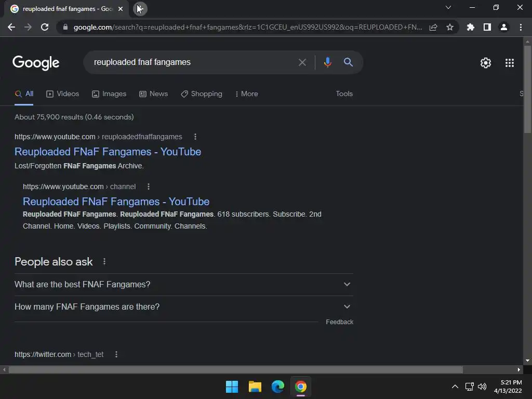
Task: Bookmark this page with the star icon
Action: pyautogui.click(x=450, y=27)
